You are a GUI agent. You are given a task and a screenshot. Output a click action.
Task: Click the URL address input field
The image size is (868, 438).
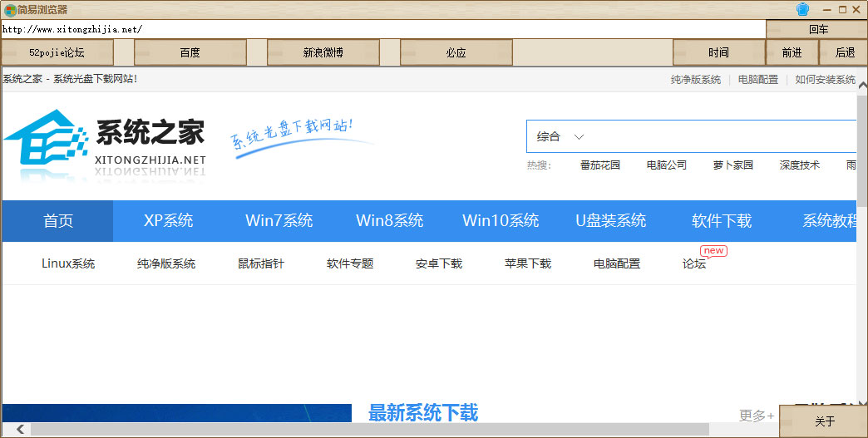click(382, 29)
